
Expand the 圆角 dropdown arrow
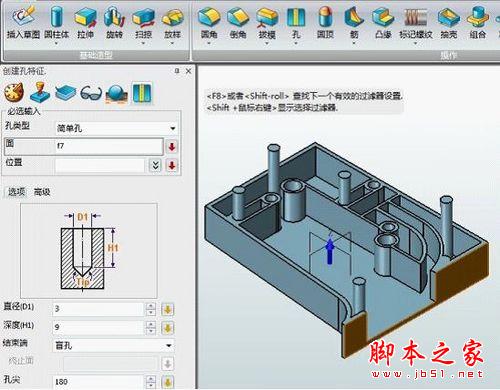[209, 43]
